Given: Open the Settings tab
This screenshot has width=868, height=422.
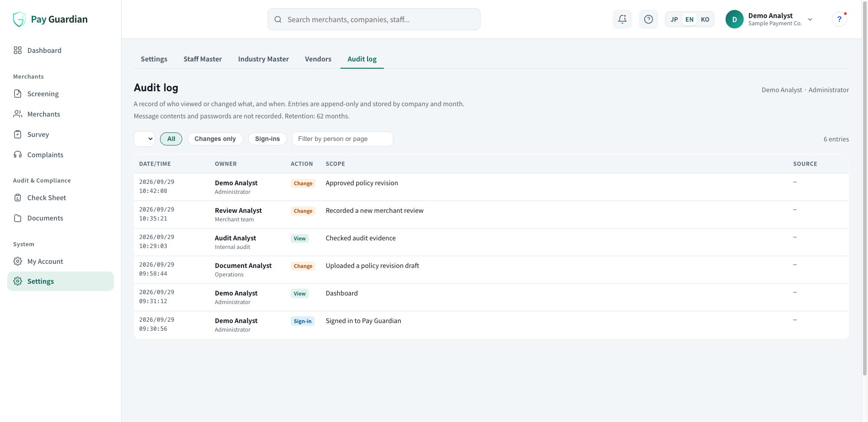Looking at the screenshot, I should (x=154, y=59).
